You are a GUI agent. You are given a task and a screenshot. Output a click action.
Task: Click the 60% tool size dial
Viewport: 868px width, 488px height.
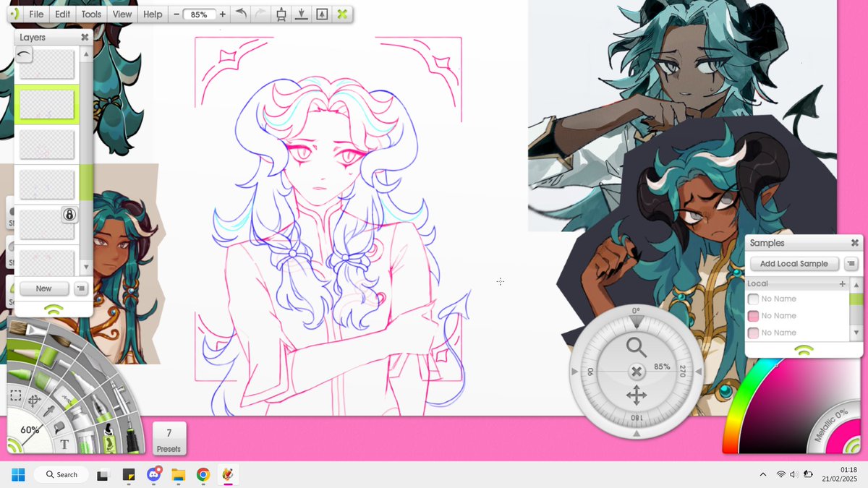[30, 429]
